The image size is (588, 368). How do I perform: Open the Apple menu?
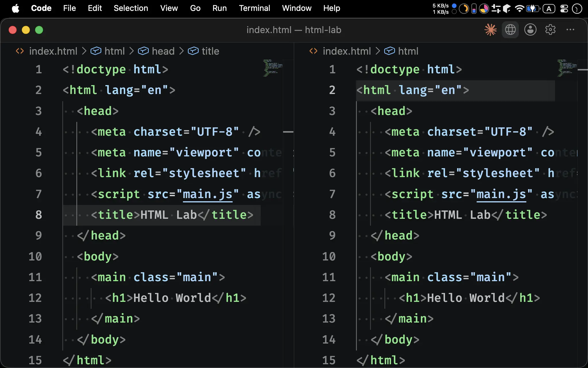click(16, 8)
